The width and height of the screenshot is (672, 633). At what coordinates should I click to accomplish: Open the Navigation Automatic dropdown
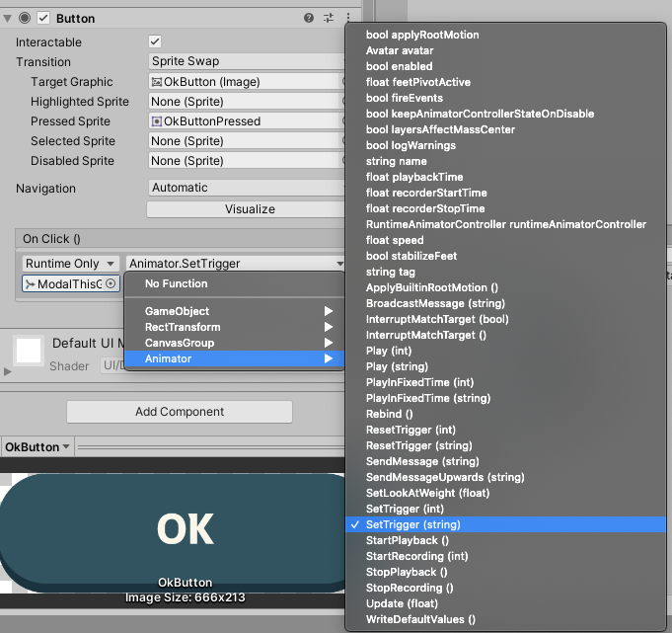point(247,188)
